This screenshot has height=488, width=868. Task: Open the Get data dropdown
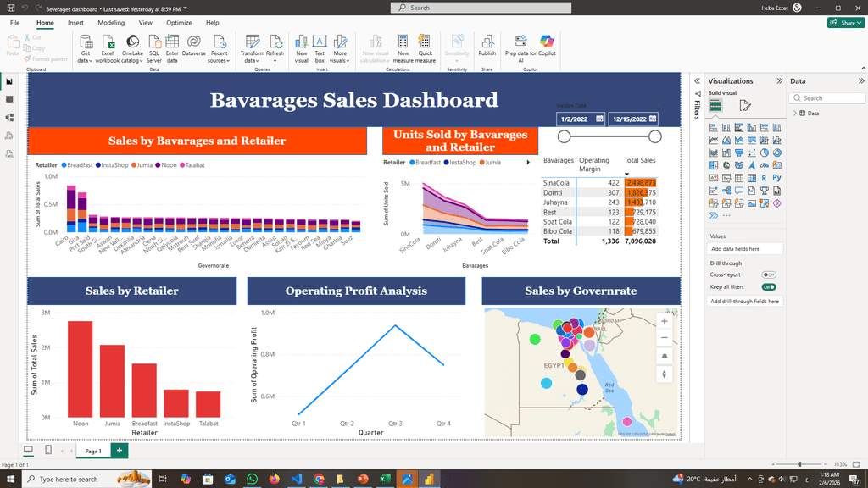point(86,60)
